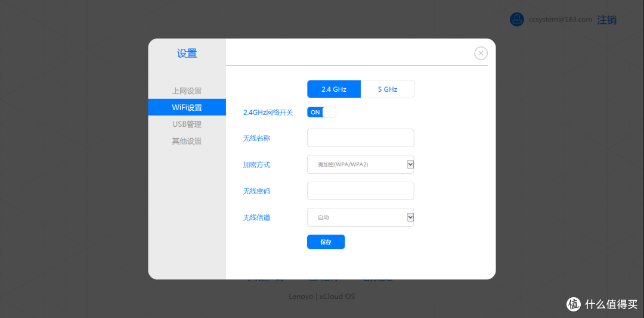The height and width of the screenshot is (318, 644).
Task: Open the encryption method dropdown
Action: (361, 164)
